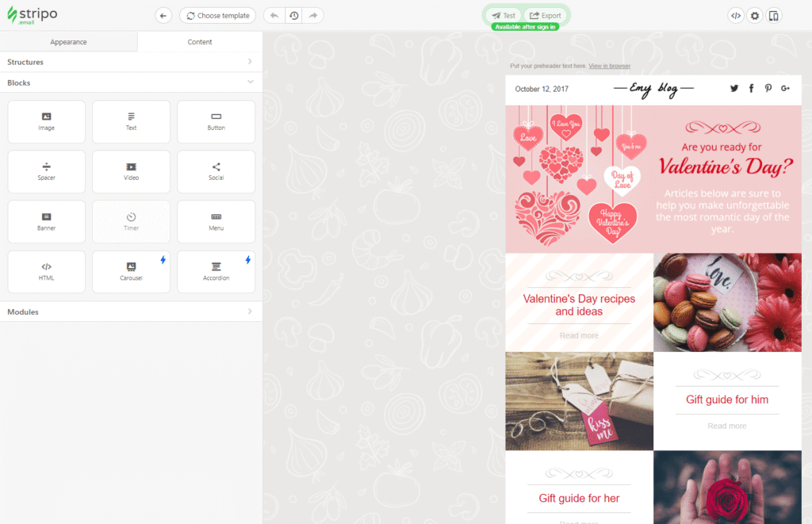Select the Image block

pyautogui.click(x=46, y=121)
